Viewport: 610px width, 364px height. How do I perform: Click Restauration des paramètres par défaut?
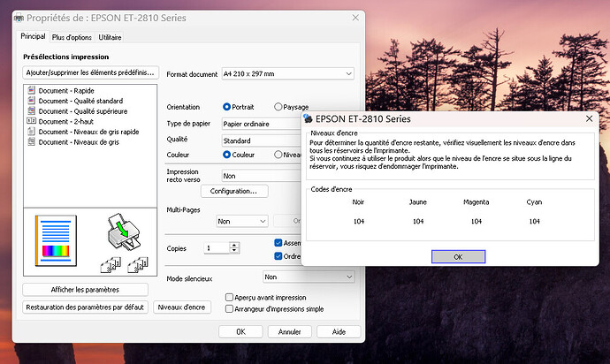(x=85, y=307)
